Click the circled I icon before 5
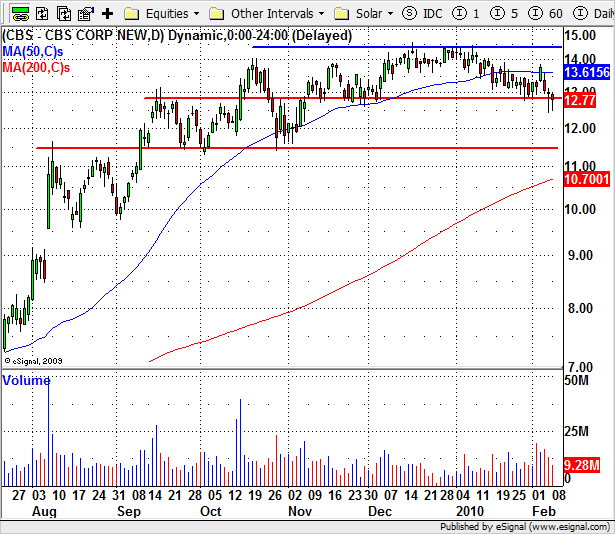The image size is (615, 534). [497, 14]
